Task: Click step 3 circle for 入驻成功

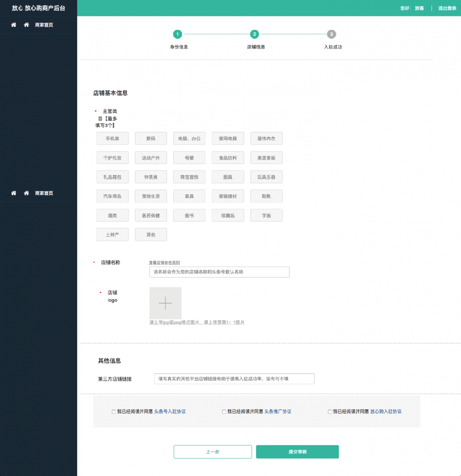Action: point(331,34)
